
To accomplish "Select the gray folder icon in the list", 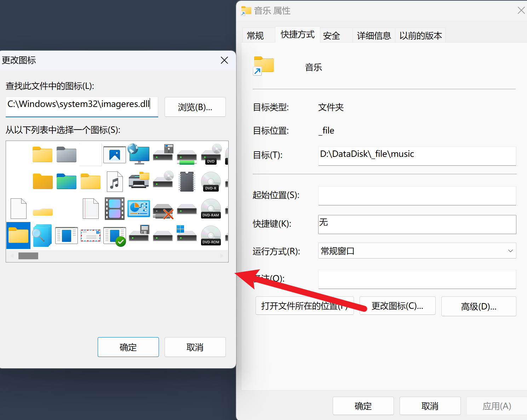I will click(x=67, y=155).
